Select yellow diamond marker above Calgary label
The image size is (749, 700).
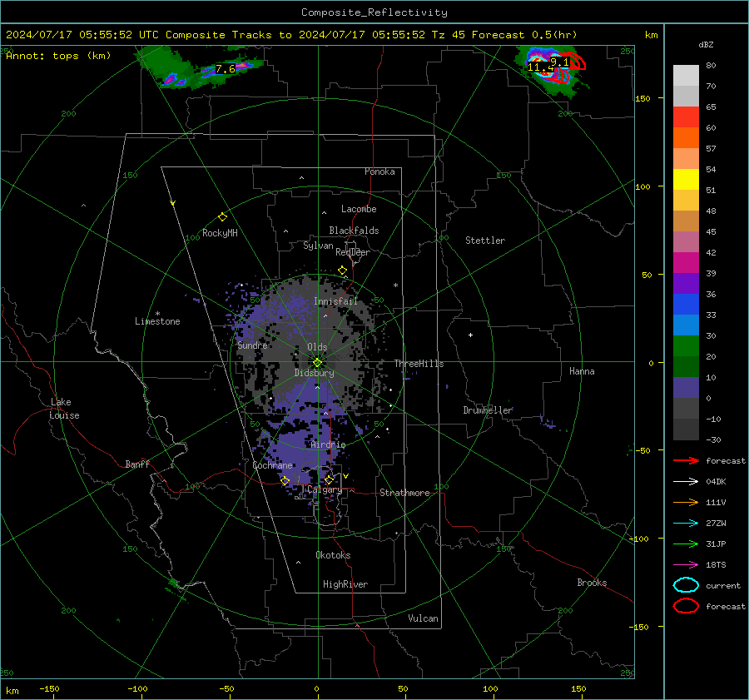[x=329, y=479]
